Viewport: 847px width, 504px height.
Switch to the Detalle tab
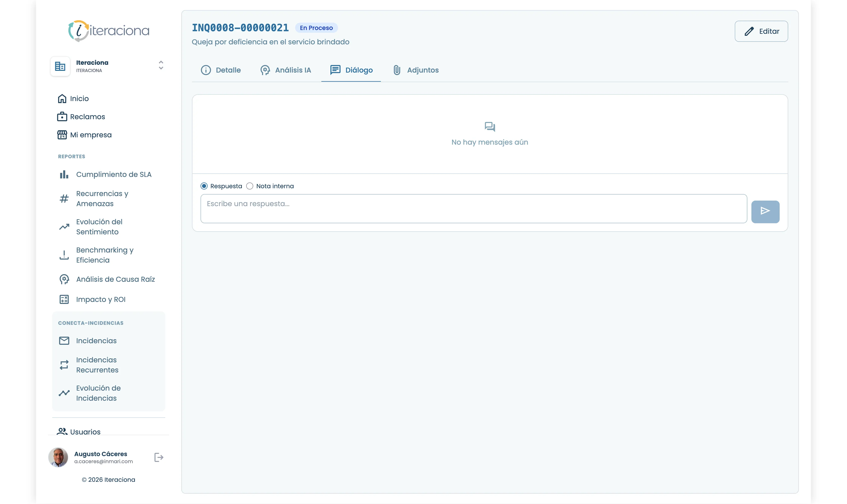click(221, 70)
